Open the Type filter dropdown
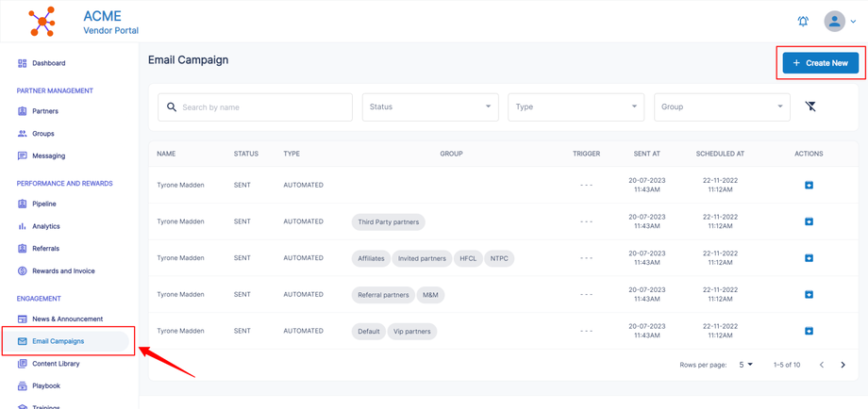This screenshot has width=868, height=409. pos(576,106)
